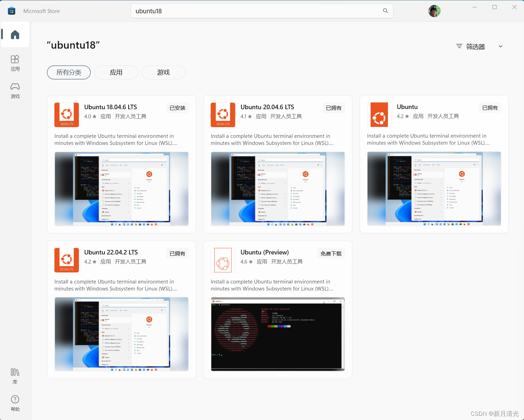This screenshot has width=524, height=420.
Task: Click 已拥有 on the plain Ubuntu card
Action: (490, 108)
